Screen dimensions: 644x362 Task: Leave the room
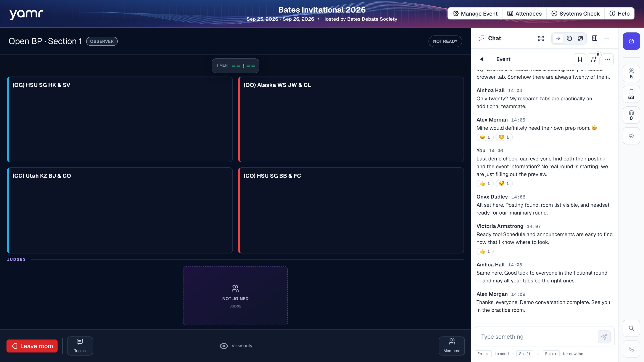click(32, 346)
